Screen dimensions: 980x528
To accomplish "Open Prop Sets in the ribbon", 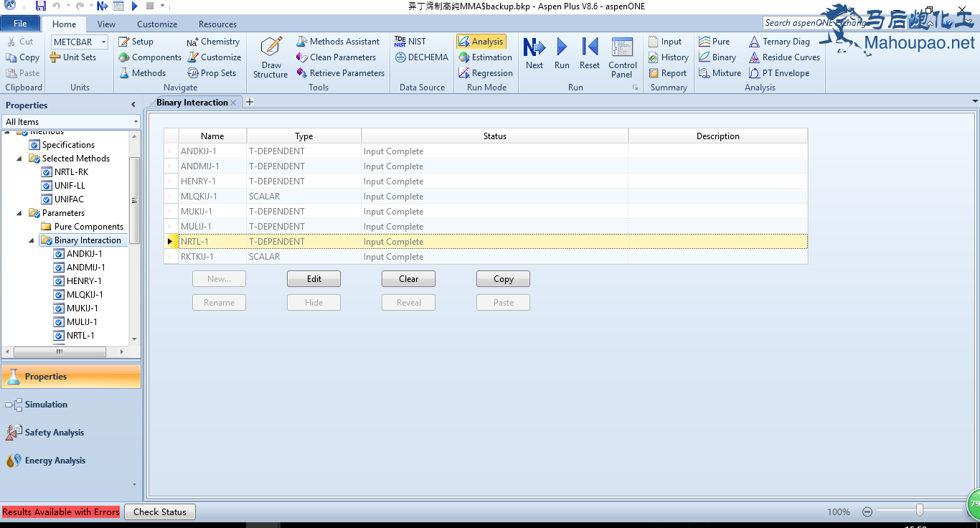I will click(x=212, y=73).
